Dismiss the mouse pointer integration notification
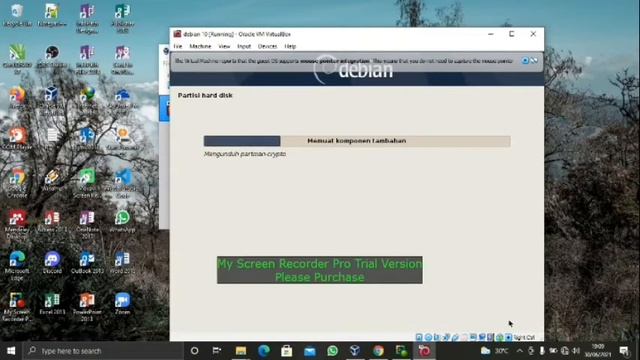The image size is (640, 360). click(525, 61)
